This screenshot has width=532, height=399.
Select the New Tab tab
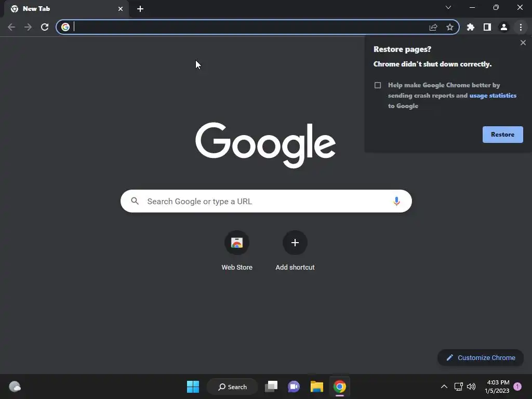pos(66,9)
